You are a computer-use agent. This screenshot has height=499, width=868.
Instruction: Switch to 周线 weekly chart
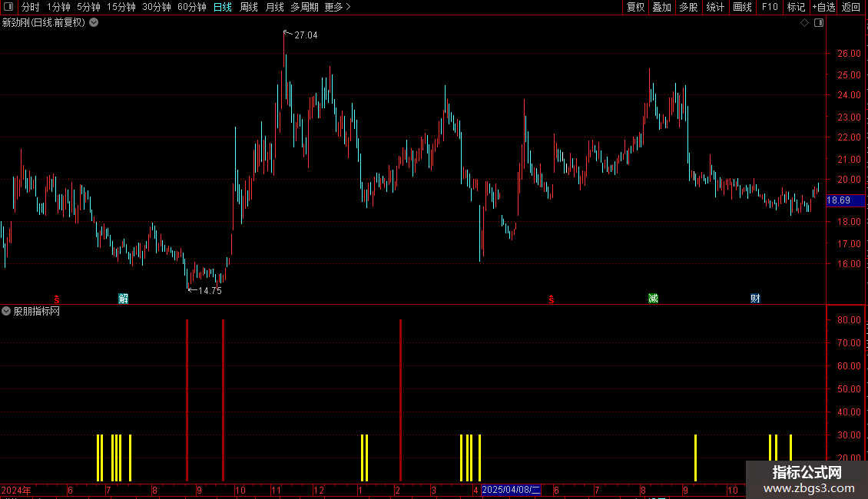coord(249,7)
